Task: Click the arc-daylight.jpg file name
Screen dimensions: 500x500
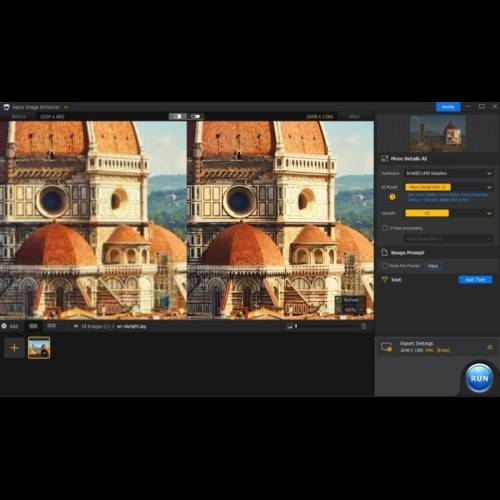Action: tap(131, 326)
